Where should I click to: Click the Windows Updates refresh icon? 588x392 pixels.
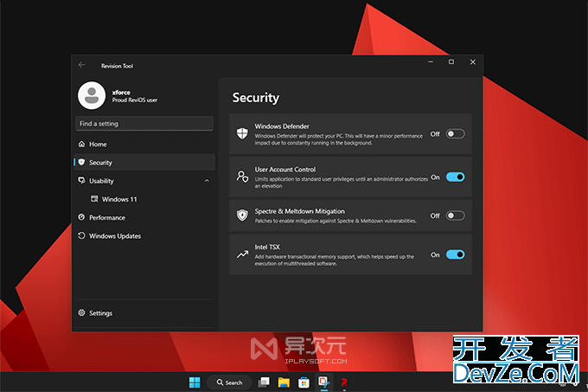82,235
